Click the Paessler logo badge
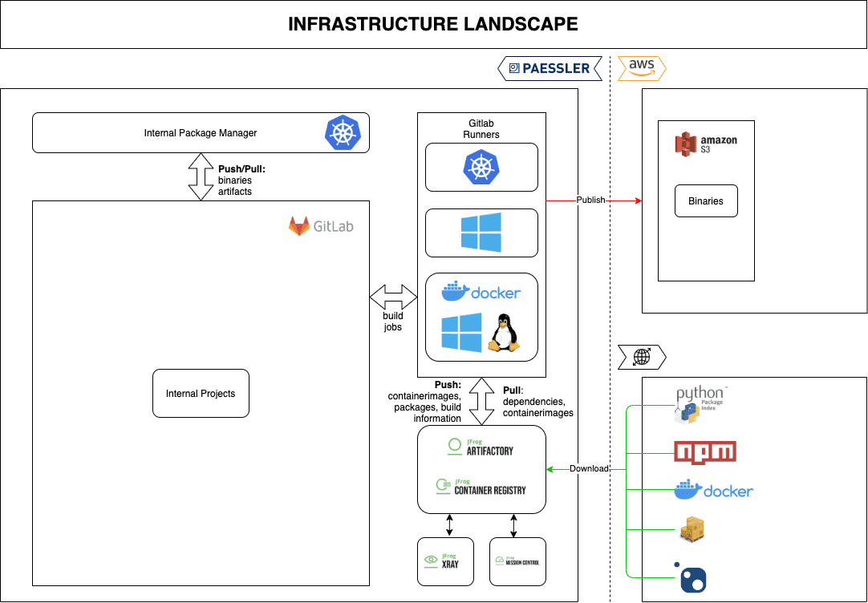This screenshot has width=868, height=603. click(550, 69)
